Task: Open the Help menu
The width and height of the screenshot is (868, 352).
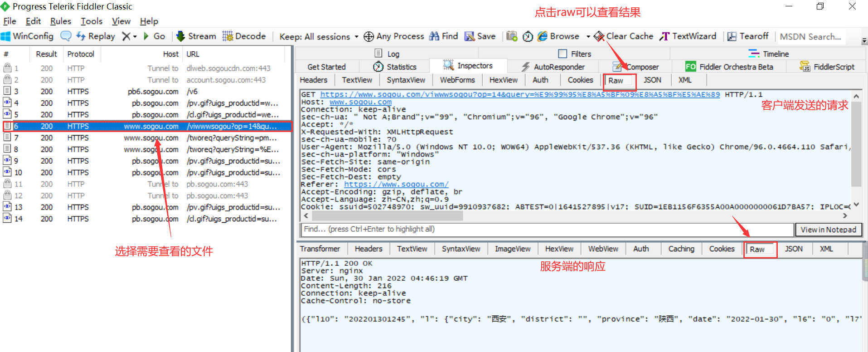Action: pyautogui.click(x=149, y=21)
